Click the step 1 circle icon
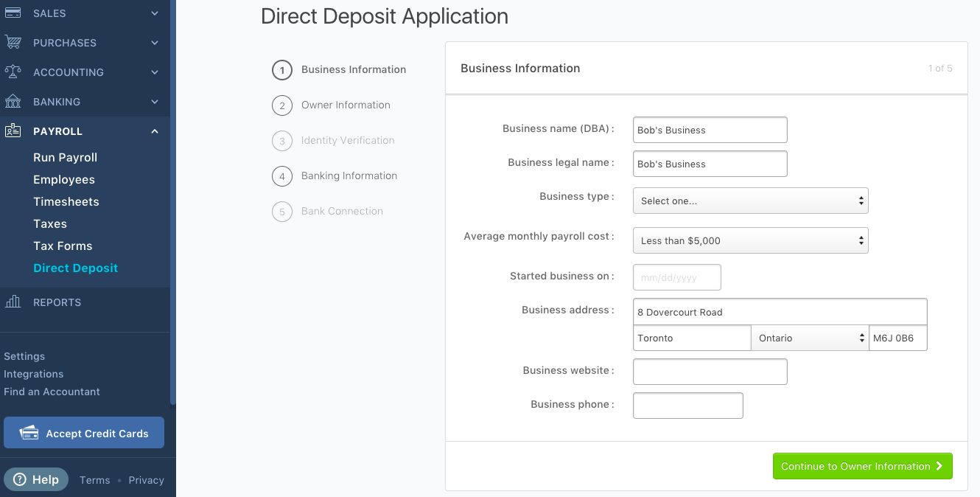 (282, 70)
